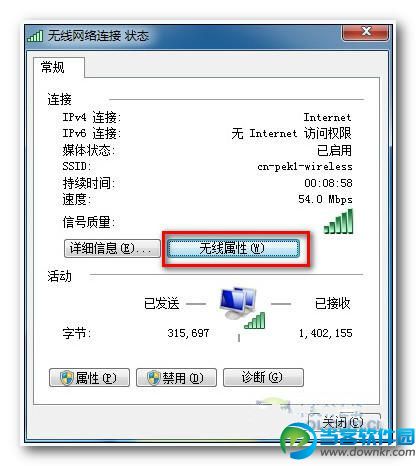Image resolution: width=416 pixels, height=466 pixels.
Task: Click the 关闭(C) close button
Action: [344, 423]
